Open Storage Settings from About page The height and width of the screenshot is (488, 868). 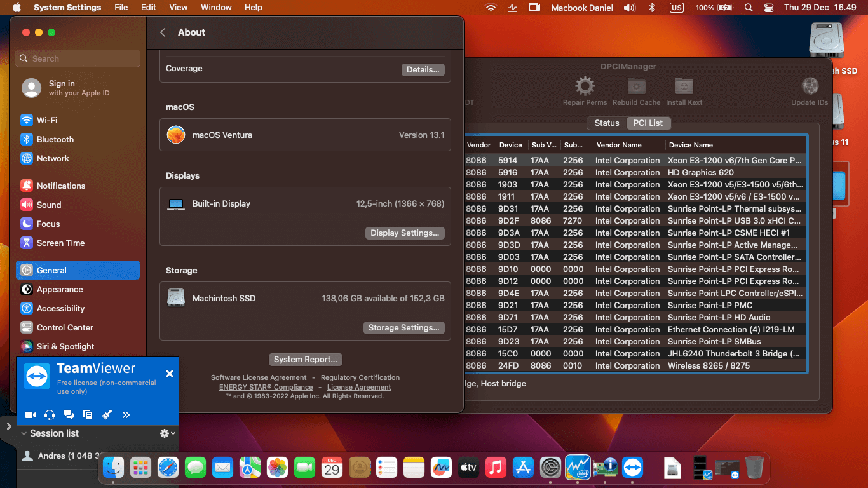tap(404, 328)
